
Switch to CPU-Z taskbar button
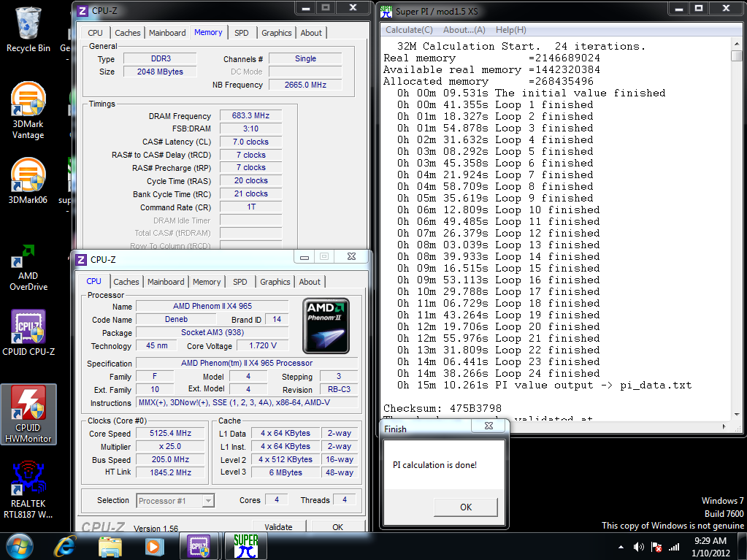pyautogui.click(x=199, y=546)
